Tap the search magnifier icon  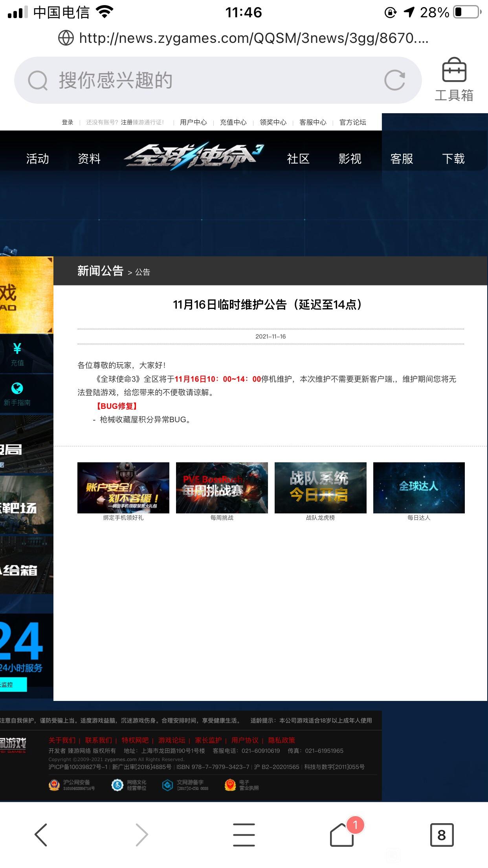pos(38,81)
